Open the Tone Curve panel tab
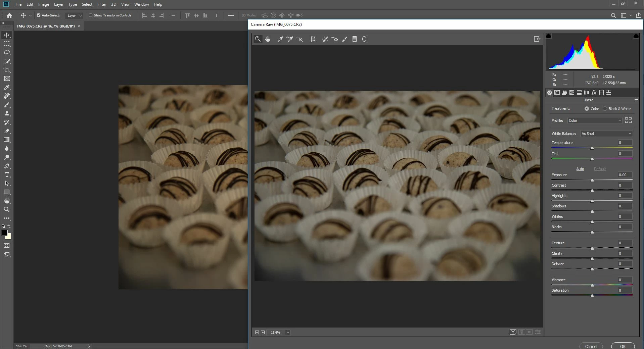Screen dimensions: 644x349 557,93
